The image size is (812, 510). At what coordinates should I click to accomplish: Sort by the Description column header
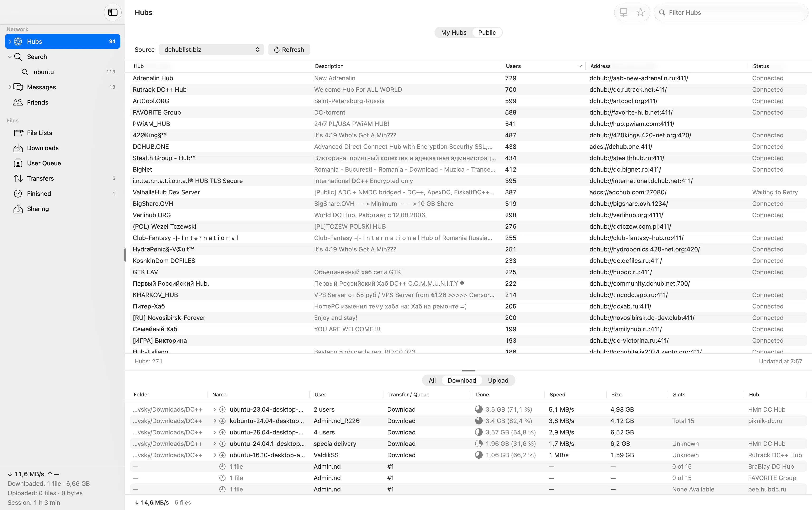point(405,66)
